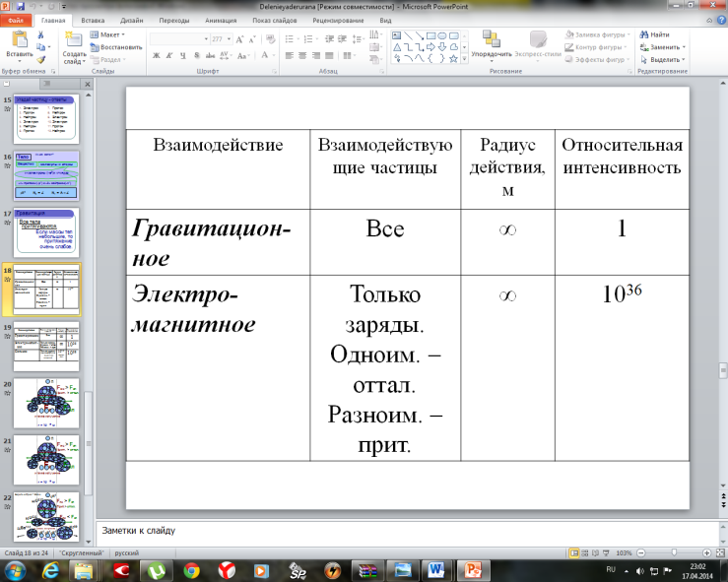Click the Заменить replace button

tap(663, 47)
